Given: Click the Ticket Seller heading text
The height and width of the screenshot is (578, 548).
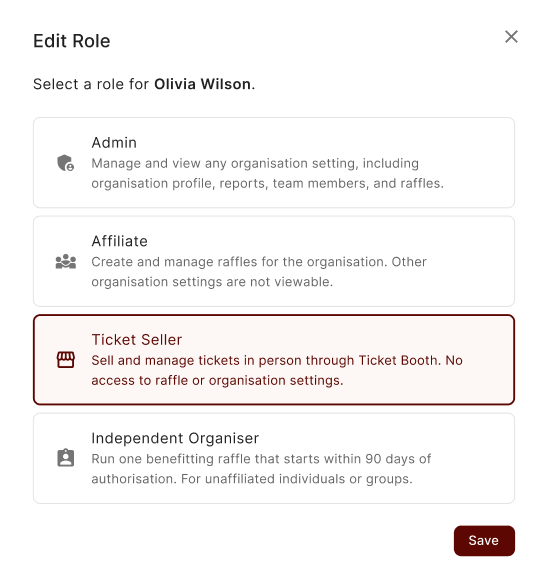Looking at the screenshot, I should pyautogui.click(x=137, y=340).
